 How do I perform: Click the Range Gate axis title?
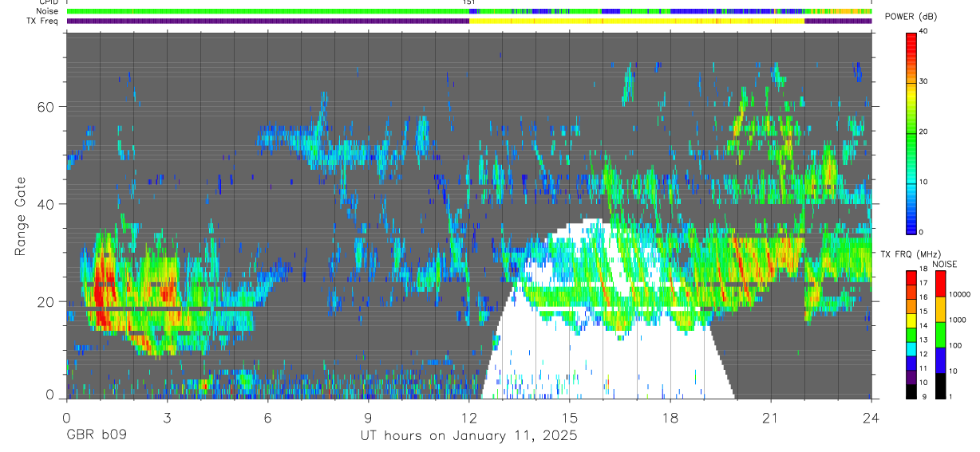[x=20, y=217]
